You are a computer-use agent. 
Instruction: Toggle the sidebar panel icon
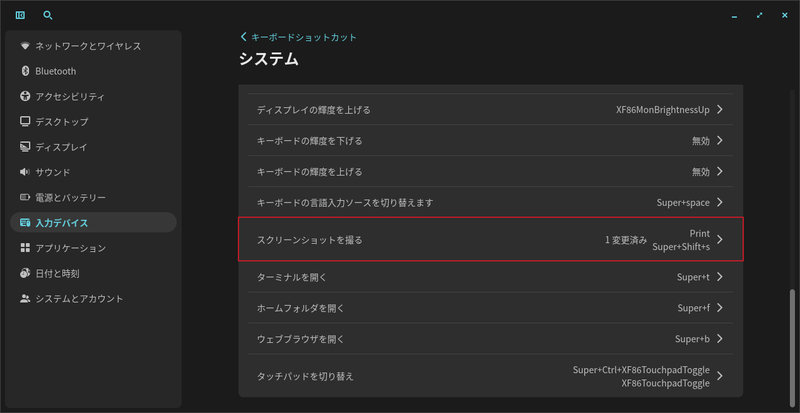21,16
